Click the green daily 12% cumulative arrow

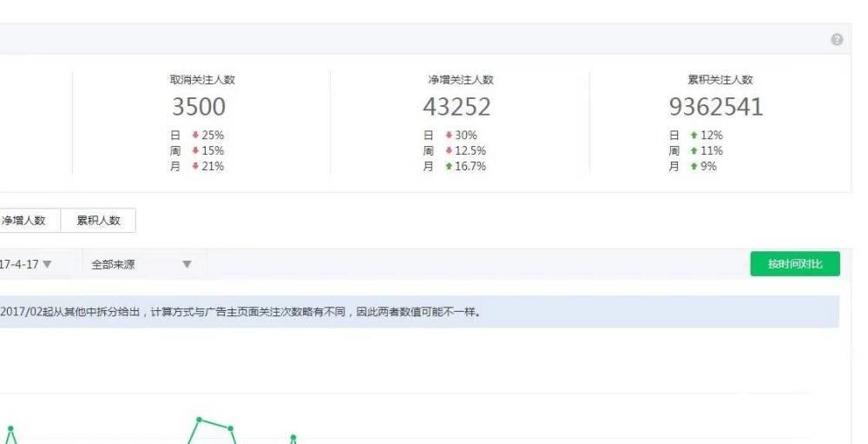tap(694, 136)
